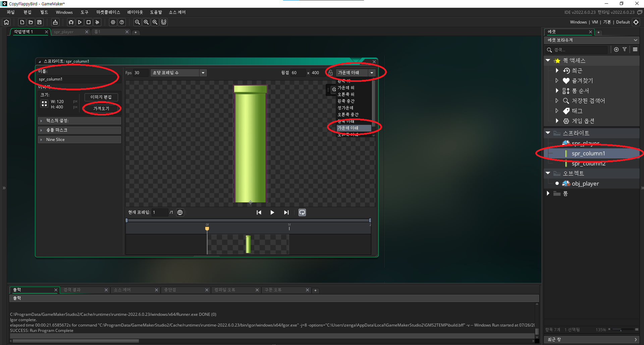Expand Tags group in asset browser
Image resolution: width=644 pixels, height=345 pixels.
pyautogui.click(x=557, y=111)
